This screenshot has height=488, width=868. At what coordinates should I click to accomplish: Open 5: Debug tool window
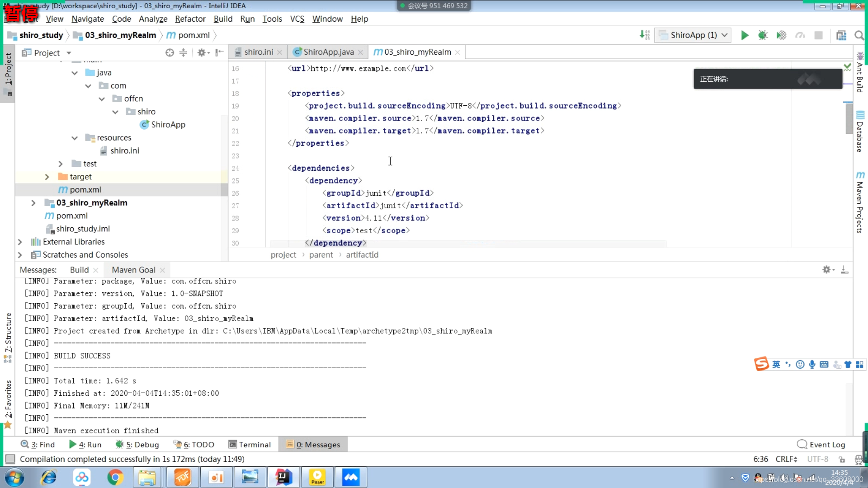[137, 445]
